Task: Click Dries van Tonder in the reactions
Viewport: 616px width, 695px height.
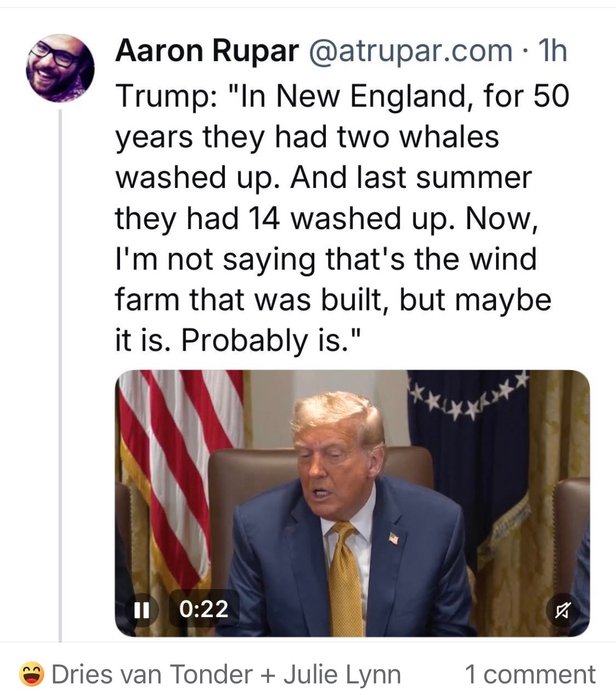Action: (152, 674)
